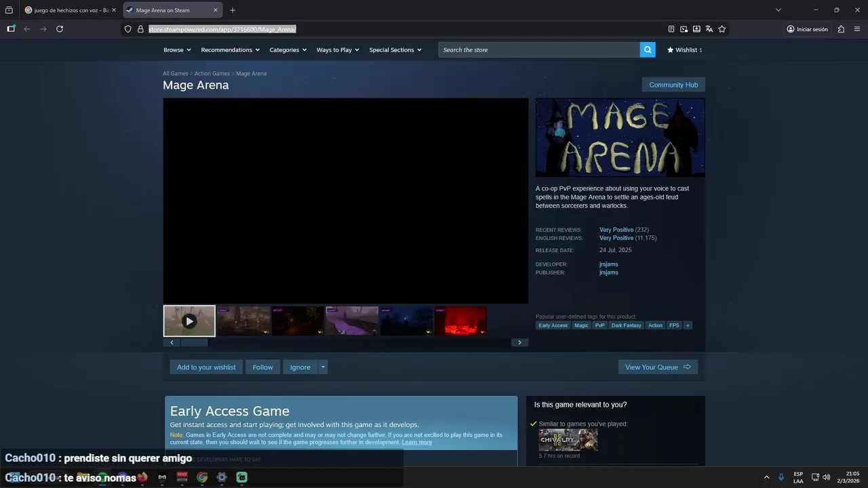
Task: Open Firefox sidebar toggle icon
Action: point(11,29)
